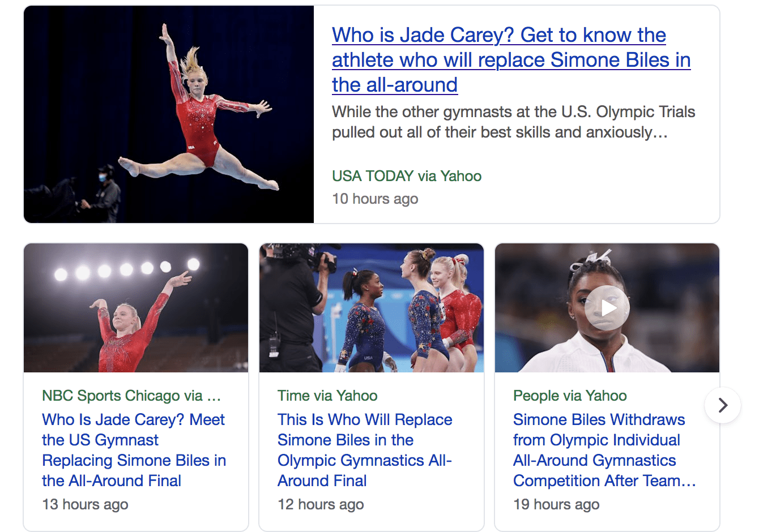
Task: Play the People via Yahoo video
Action: click(x=607, y=308)
